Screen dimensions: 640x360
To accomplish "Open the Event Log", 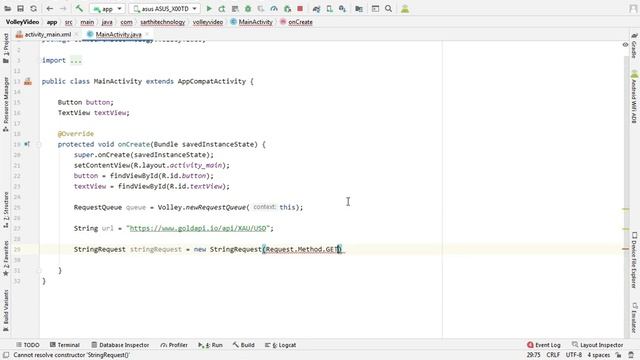I will pyautogui.click(x=544, y=345).
